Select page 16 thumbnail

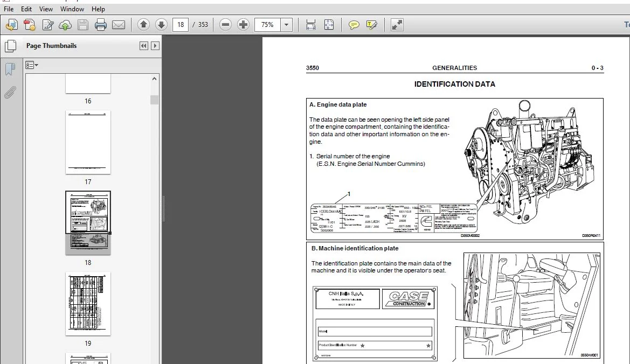(x=88, y=83)
